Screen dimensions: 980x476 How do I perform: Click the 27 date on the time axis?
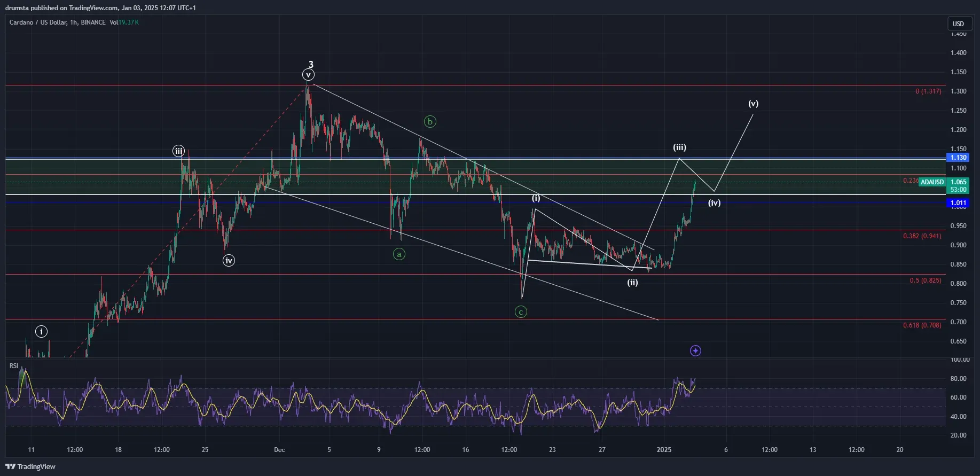(x=602, y=450)
